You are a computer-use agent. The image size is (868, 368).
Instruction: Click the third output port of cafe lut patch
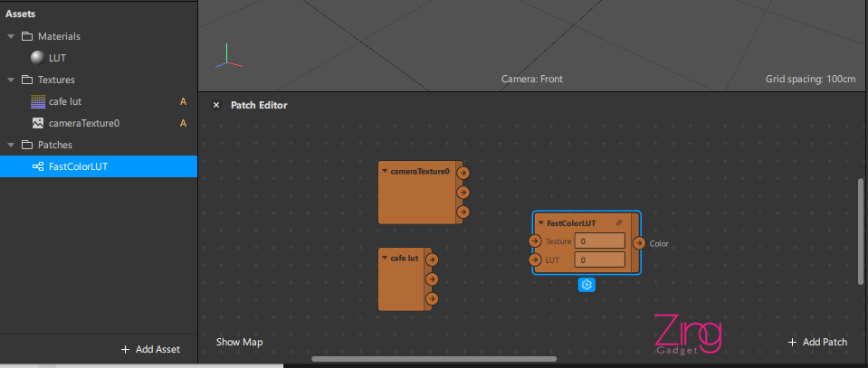432,298
